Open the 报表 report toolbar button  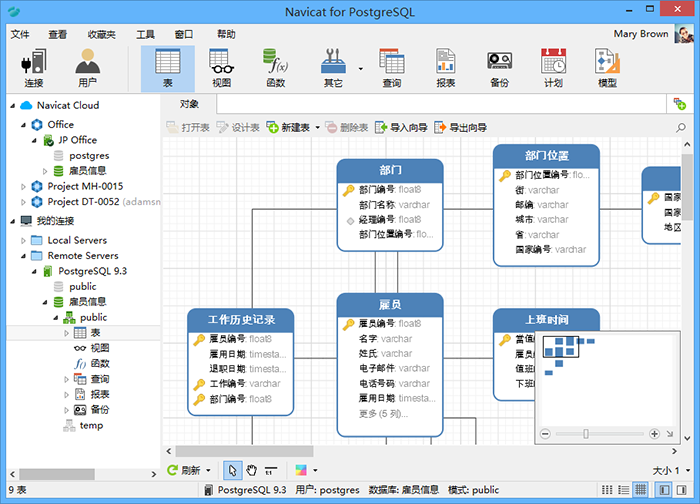pyautogui.click(x=446, y=68)
